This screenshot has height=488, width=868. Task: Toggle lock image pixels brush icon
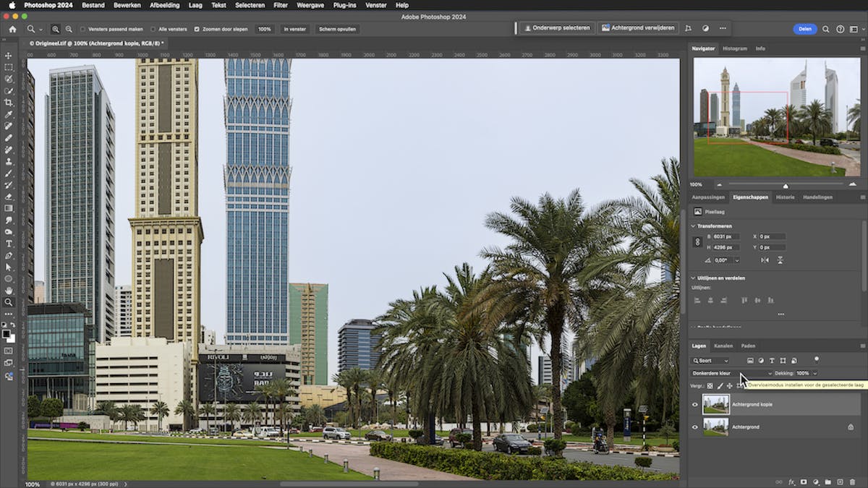720,385
